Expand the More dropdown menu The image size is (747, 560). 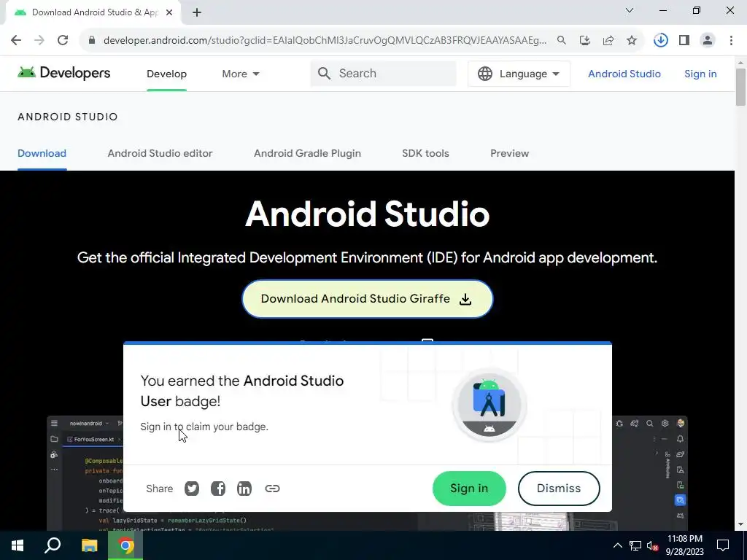241,74
